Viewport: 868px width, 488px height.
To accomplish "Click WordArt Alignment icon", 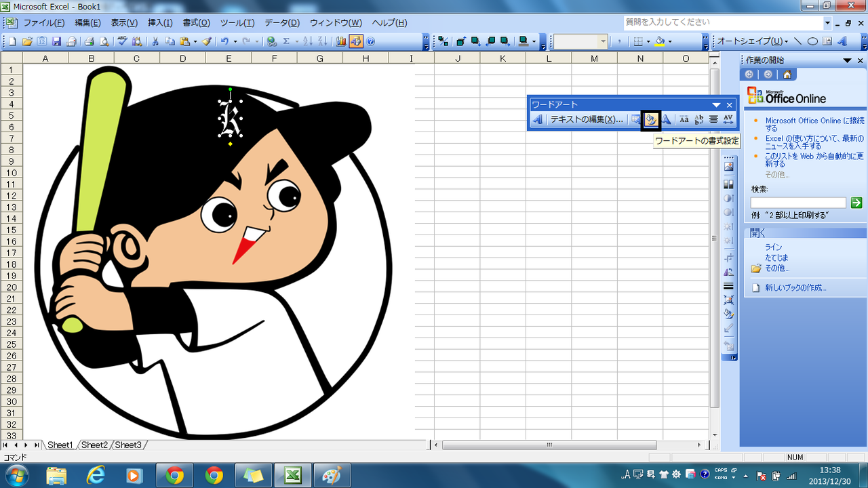I will [x=713, y=119].
